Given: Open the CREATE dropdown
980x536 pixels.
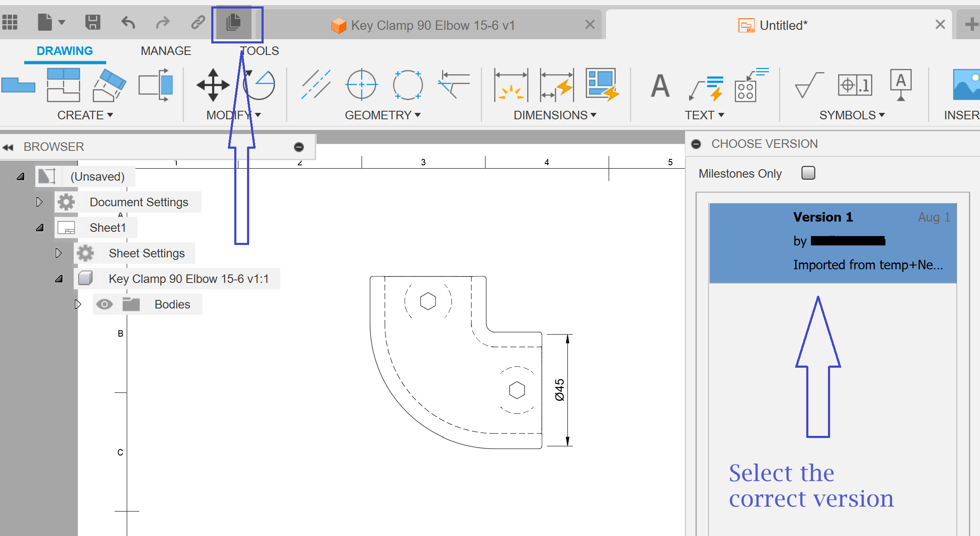Looking at the screenshot, I should pos(85,115).
